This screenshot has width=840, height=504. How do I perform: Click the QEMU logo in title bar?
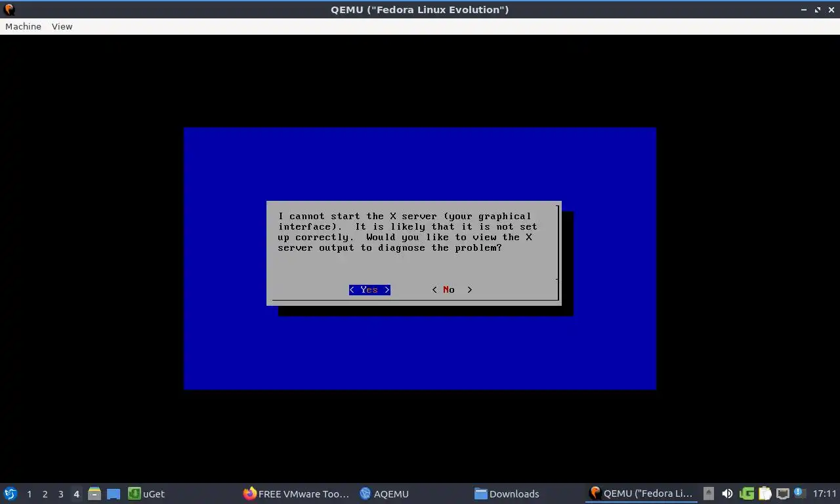click(9, 9)
